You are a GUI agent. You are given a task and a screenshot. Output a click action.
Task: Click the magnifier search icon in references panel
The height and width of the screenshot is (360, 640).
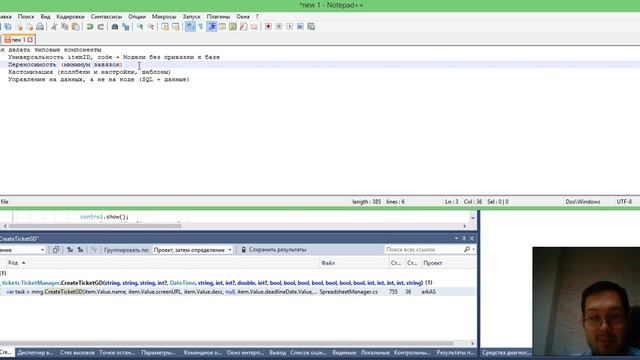467,249
